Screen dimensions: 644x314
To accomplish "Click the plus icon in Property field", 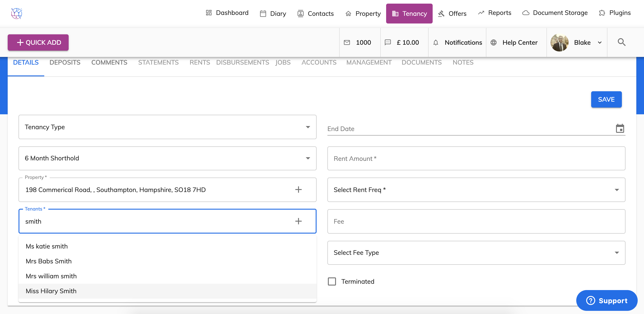I will click(298, 190).
